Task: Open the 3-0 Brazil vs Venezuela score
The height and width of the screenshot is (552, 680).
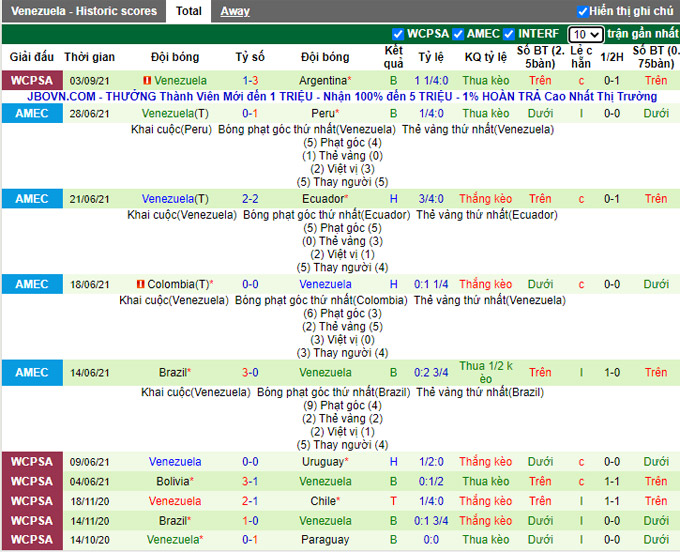Action: point(250,372)
